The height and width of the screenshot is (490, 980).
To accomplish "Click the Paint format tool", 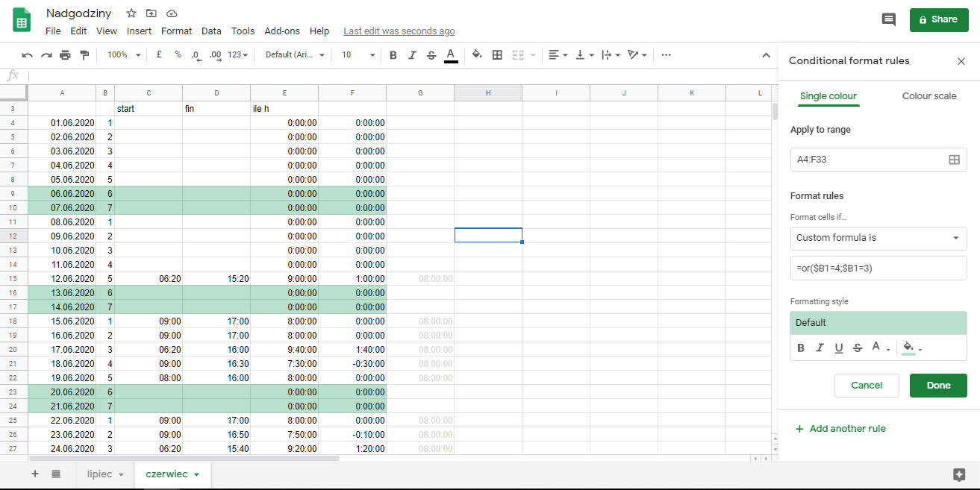I will (83, 54).
